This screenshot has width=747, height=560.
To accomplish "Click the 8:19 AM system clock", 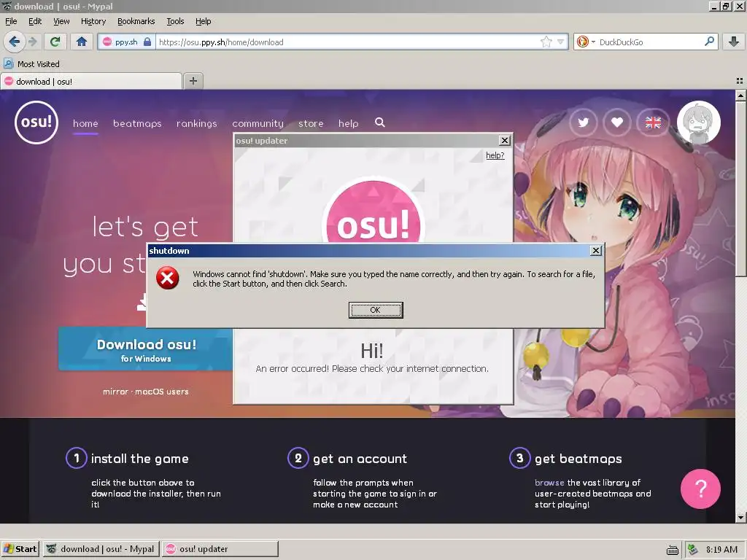I will (721, 550).
